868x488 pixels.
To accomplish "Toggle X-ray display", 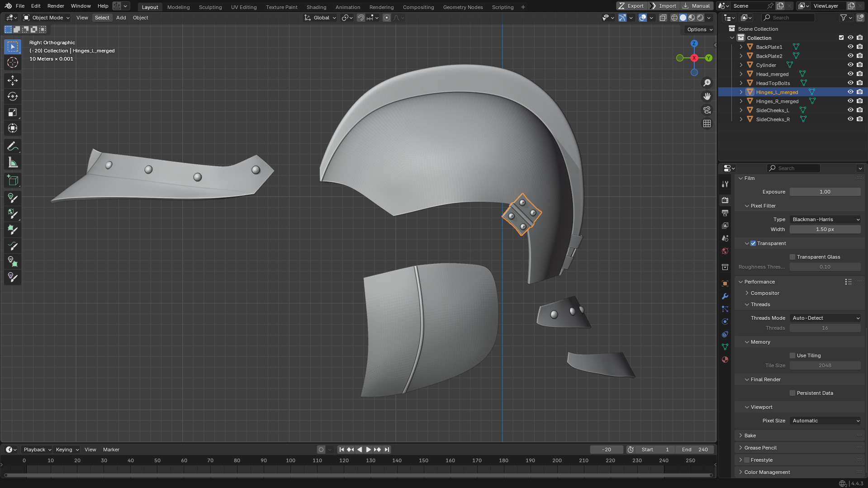I will pyautogui.click(x=663, y=18).
